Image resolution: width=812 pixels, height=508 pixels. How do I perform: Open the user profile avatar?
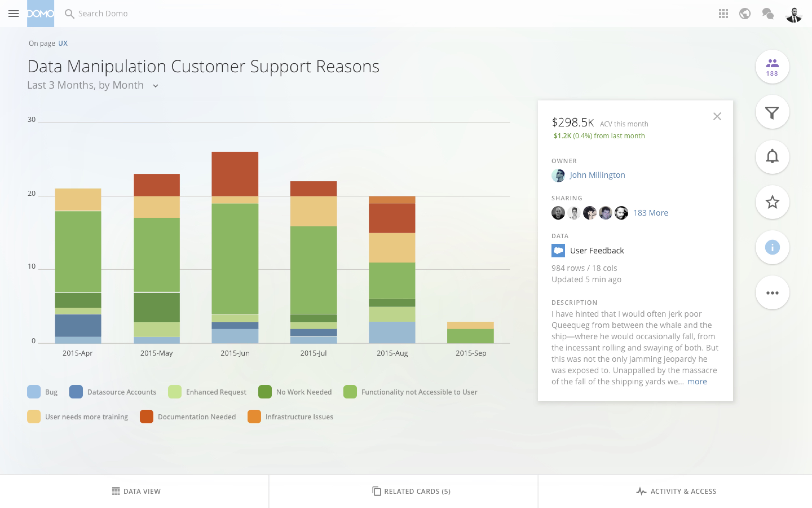[794, 14]
